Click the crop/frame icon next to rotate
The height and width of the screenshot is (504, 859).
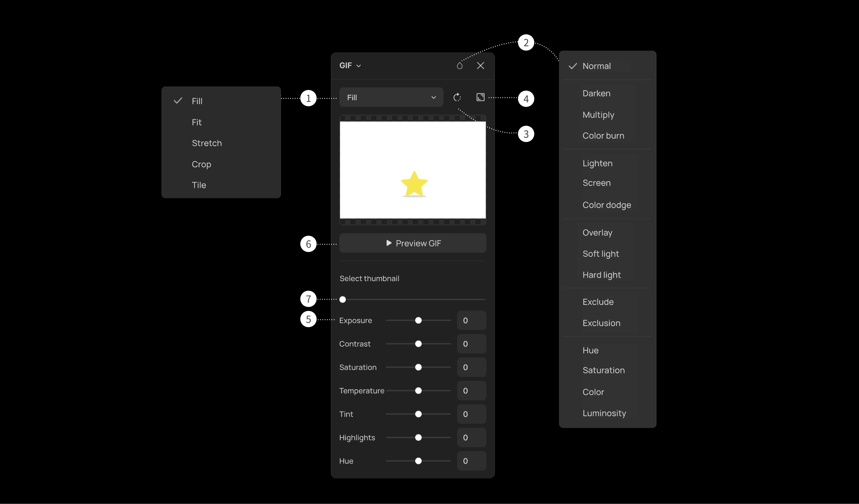[x=481, y=97]
